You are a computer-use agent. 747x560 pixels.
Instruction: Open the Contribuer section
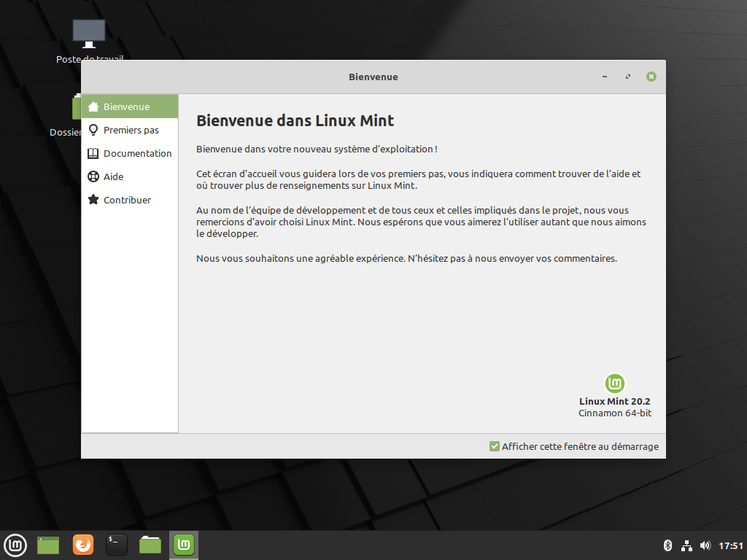[x=130, y=200]
